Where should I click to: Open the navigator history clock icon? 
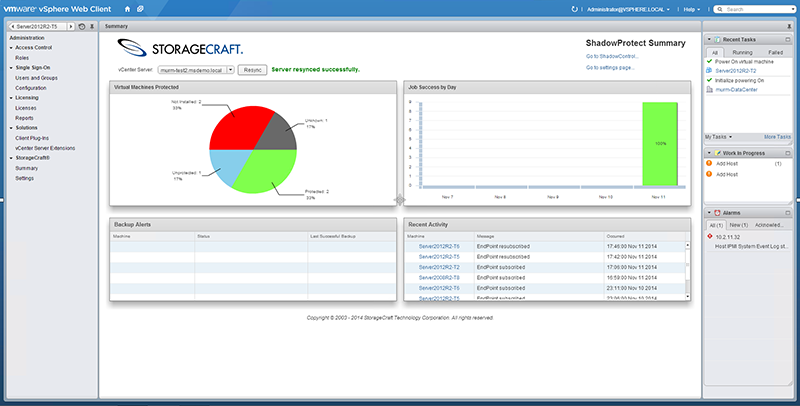[82, 27]
